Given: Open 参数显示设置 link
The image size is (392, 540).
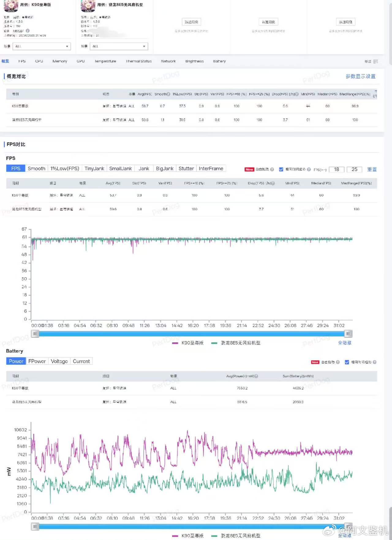Looking at the screenshot, I should coord(360,76).
